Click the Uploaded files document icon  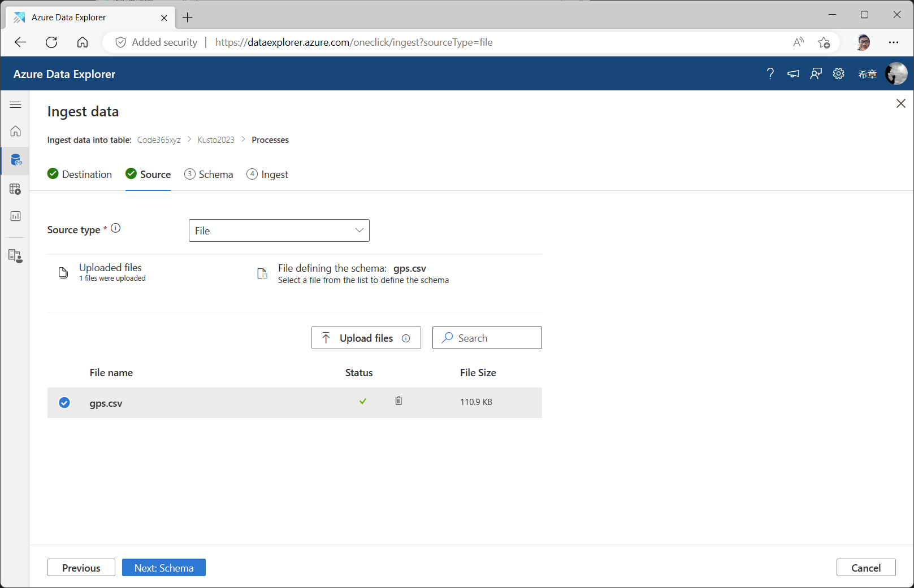click(x=63, y=273)
